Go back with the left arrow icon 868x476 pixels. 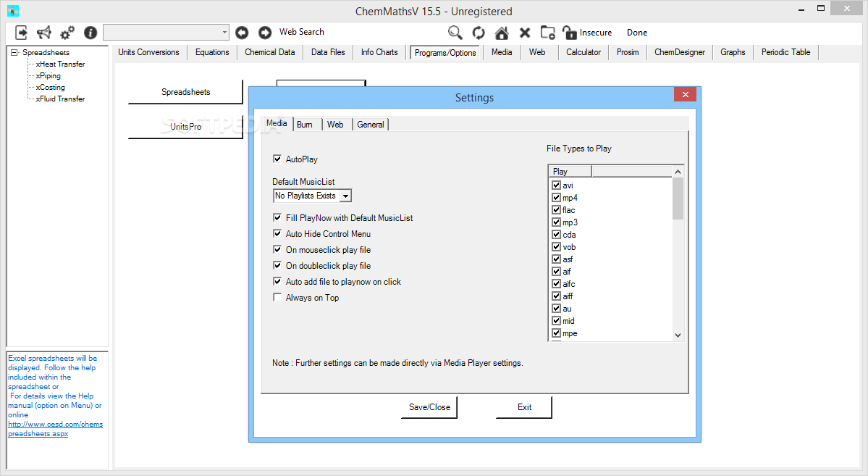coord(242,33)
